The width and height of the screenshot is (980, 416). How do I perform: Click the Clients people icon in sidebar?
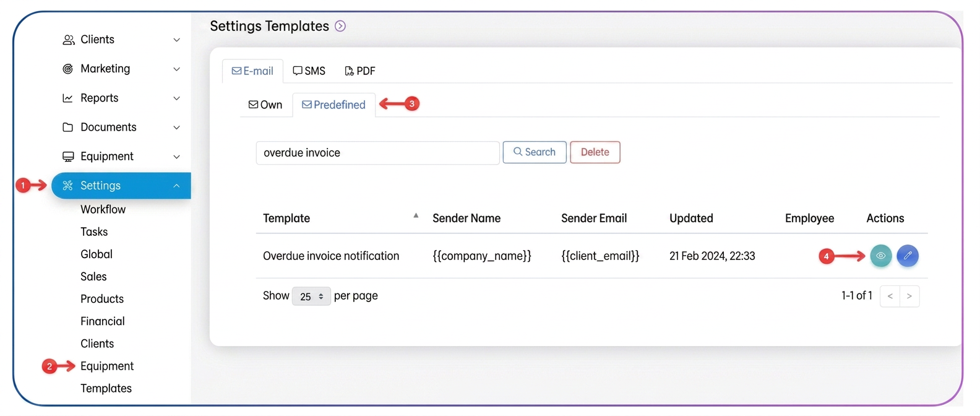tap(68, 40)
